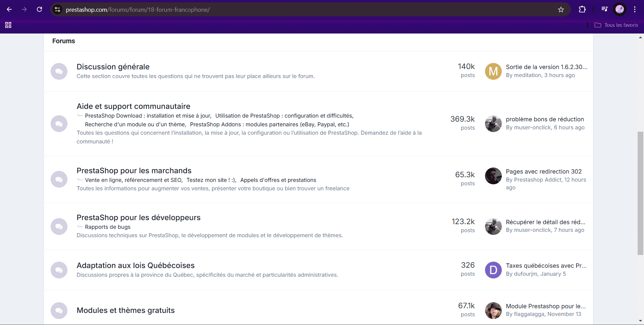
Task: Open PrestaShop Download installation subforum
Action: tap(148, 116)
